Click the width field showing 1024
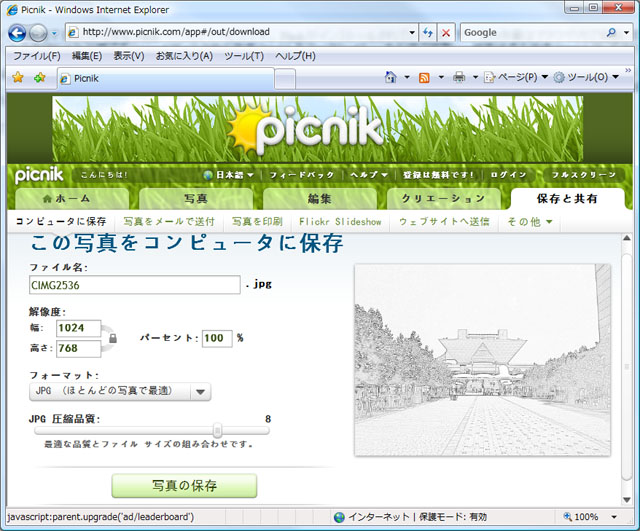This screenshot has width=640, height=531. pos(78,328)
